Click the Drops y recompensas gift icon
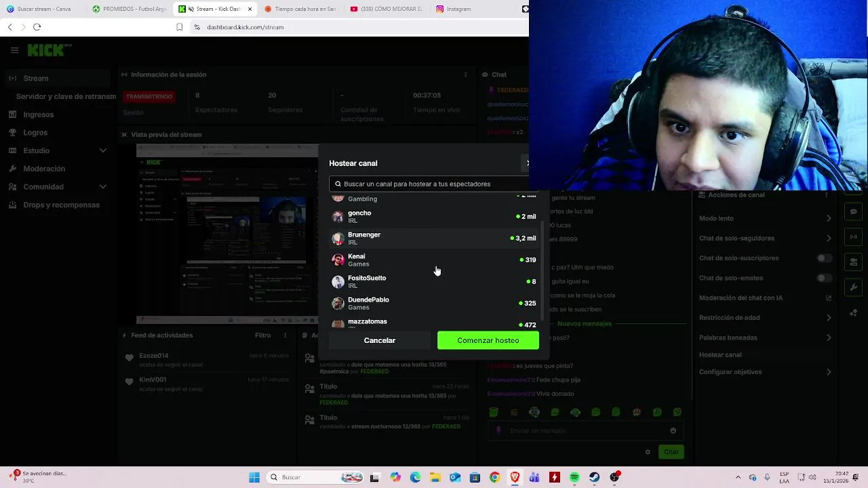This screenshot has height=488, width=868. [x=12, y=205]
